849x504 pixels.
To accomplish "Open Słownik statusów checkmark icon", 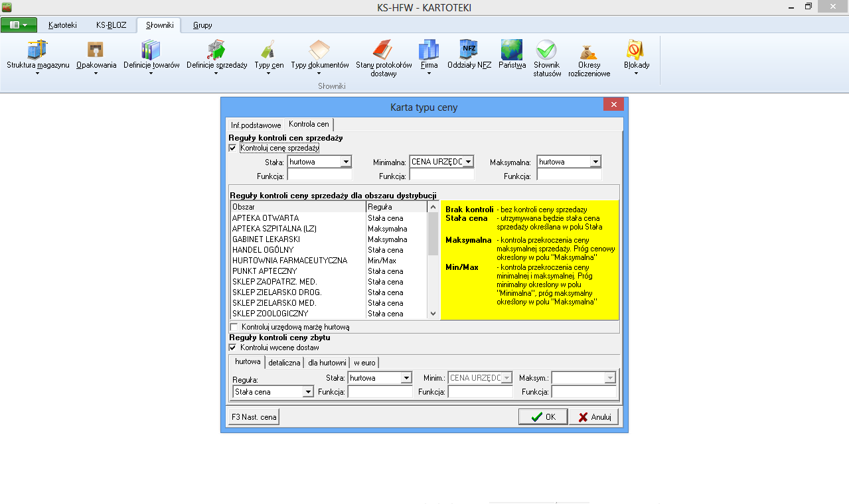I will coord(547,50).
